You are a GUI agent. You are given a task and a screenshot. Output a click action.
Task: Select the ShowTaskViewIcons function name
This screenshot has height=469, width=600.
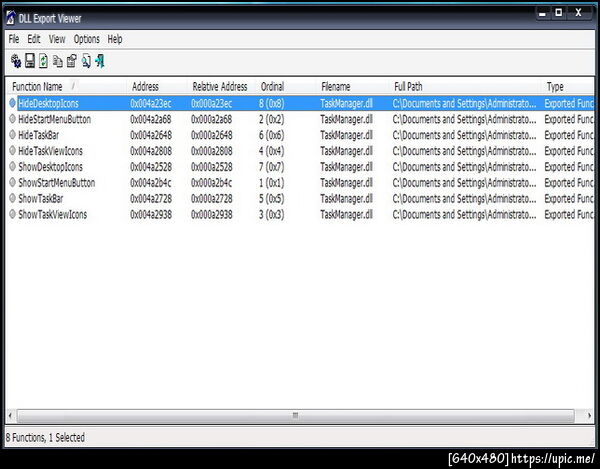click(52, 215)
